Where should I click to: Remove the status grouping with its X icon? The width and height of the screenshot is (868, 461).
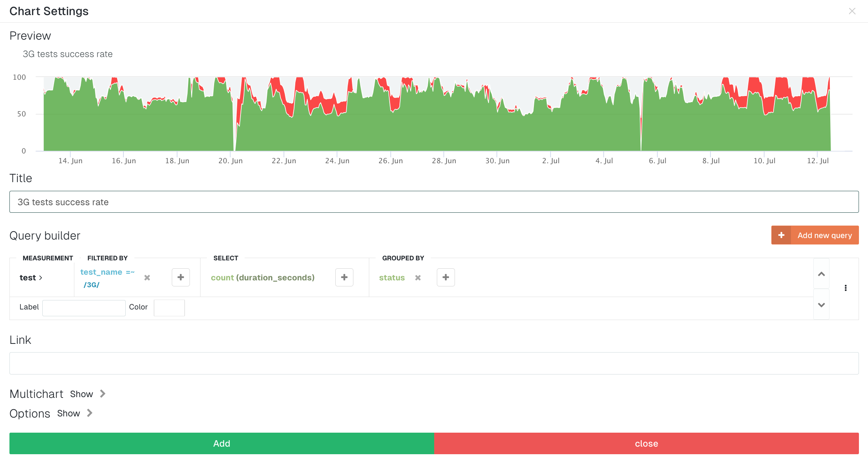point(418,278)
